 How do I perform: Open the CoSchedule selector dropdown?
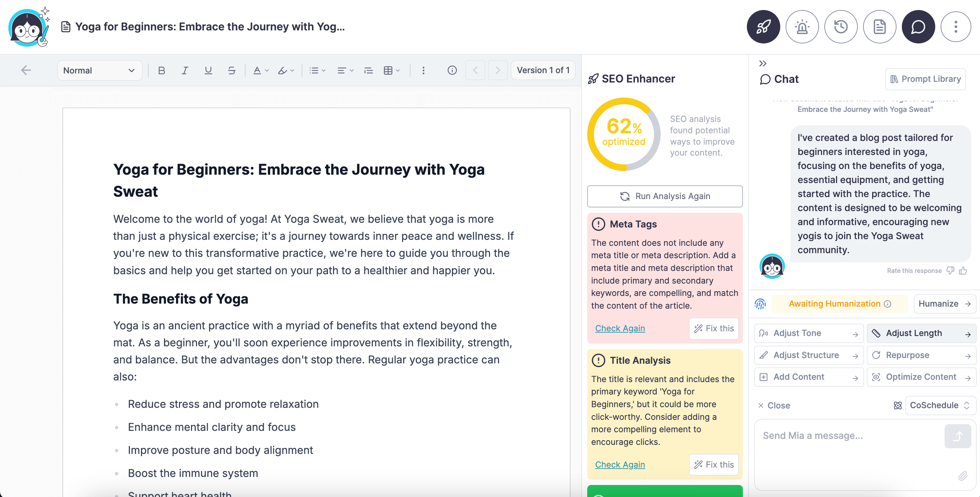(x=939, y=405)
